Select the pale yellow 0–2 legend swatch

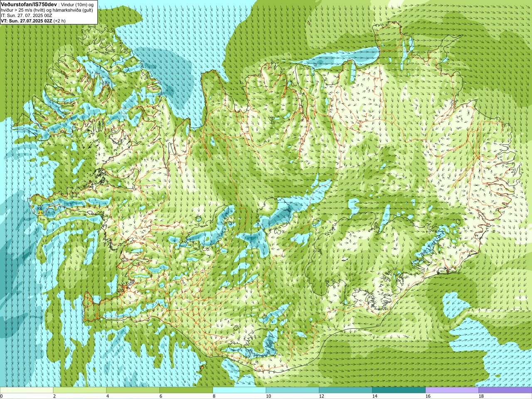(x=27, y=390)
